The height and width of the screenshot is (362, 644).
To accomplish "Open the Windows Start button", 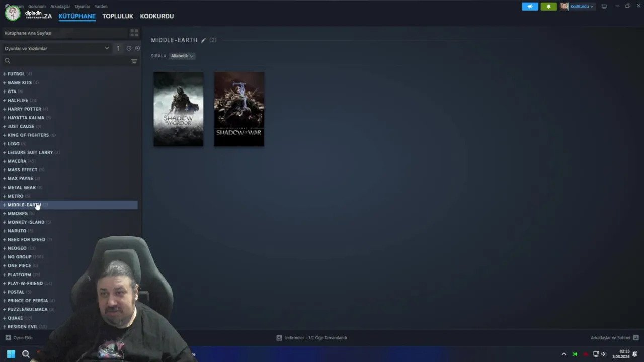I will [11, 354].
